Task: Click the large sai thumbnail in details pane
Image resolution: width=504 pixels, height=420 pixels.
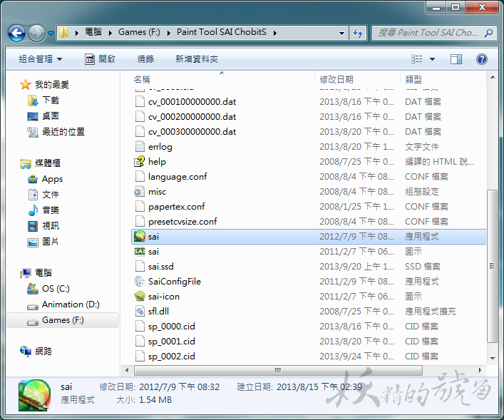Action: pyautogui.click(x=34, y=396)
